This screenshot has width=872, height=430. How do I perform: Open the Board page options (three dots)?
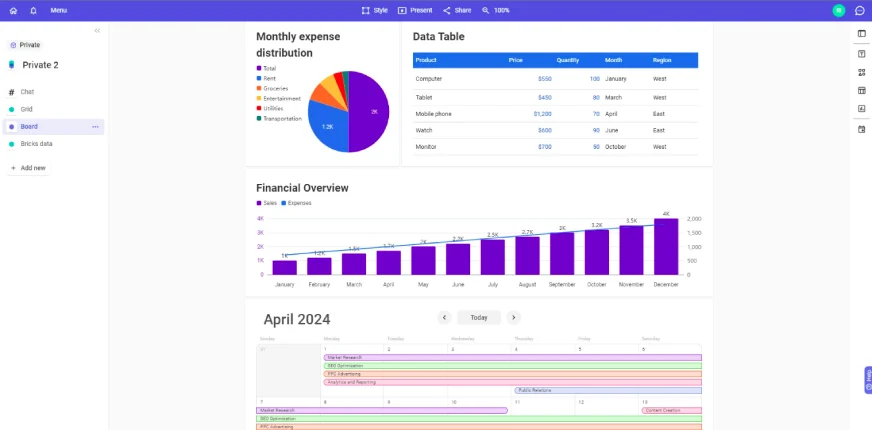(x=95, y=127)
